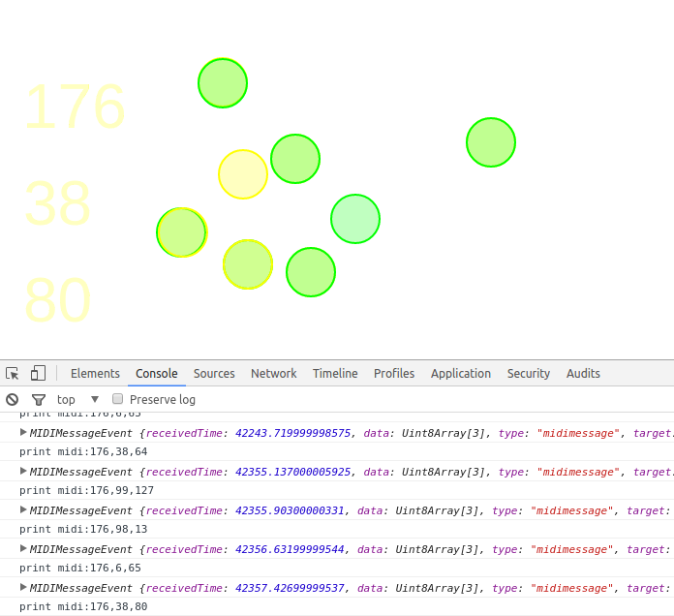The width and height of the screenshot is (674, 616).
Task: Switch to the Application tab
Action: [x=461, y=374]
